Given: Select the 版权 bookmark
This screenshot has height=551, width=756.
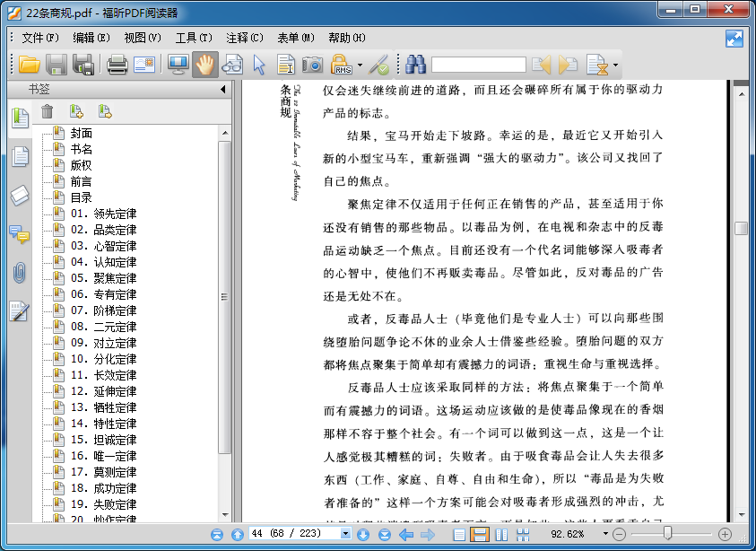Looking at the screenshot, I should pos(81,165).
